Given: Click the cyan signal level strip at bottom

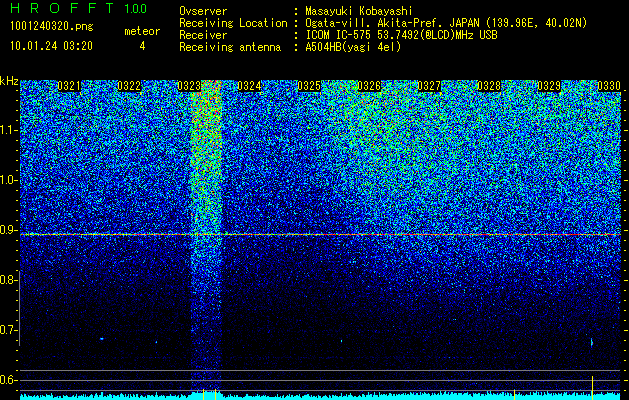Looking at the screenshot, I should pyautogui.click(x=320, y=396).
